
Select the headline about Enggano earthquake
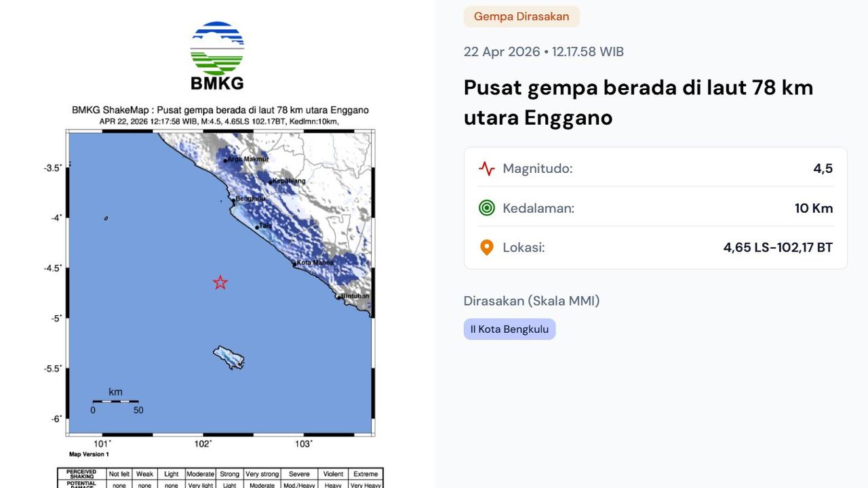(x=637, y=102)
